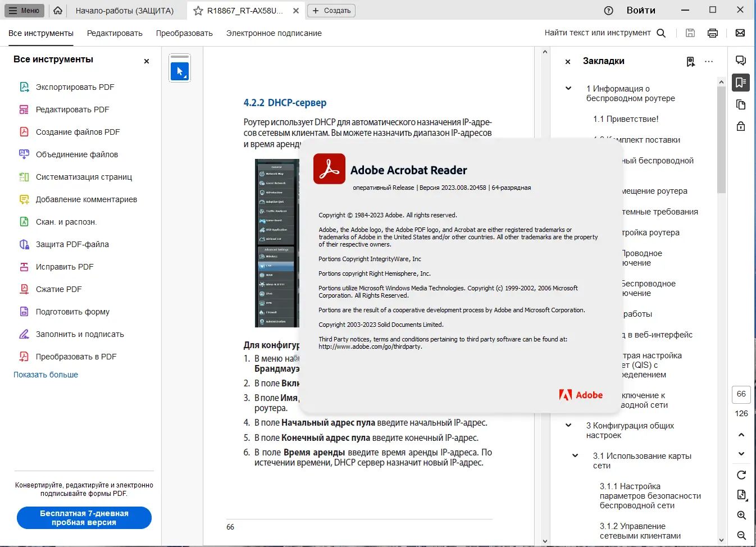Image resolution: width=756 pixels, height=547 pixels.
Task: Click the page number field showing 66
Action: [x=741, y=394]
